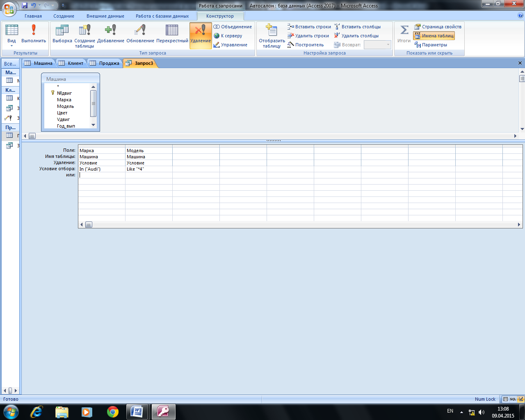Select the №двиг key field
This screenshot has height=420, width=525.
point(64,93)
